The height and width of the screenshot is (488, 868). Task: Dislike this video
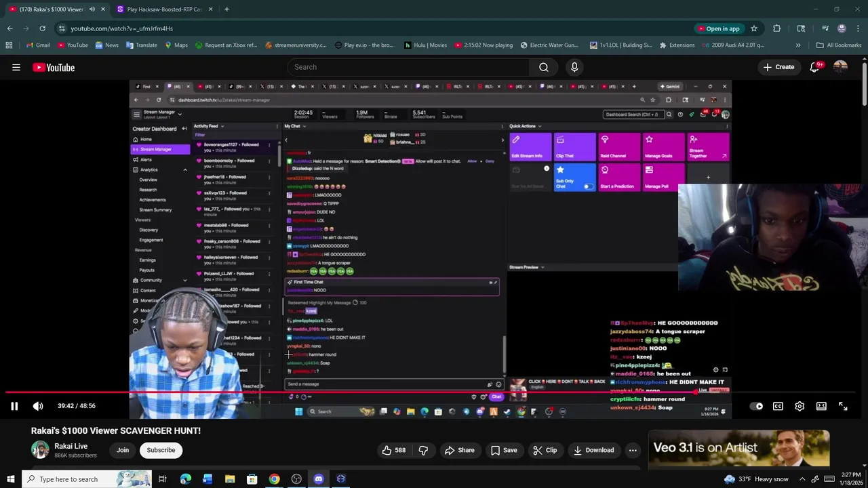[423, 450]
